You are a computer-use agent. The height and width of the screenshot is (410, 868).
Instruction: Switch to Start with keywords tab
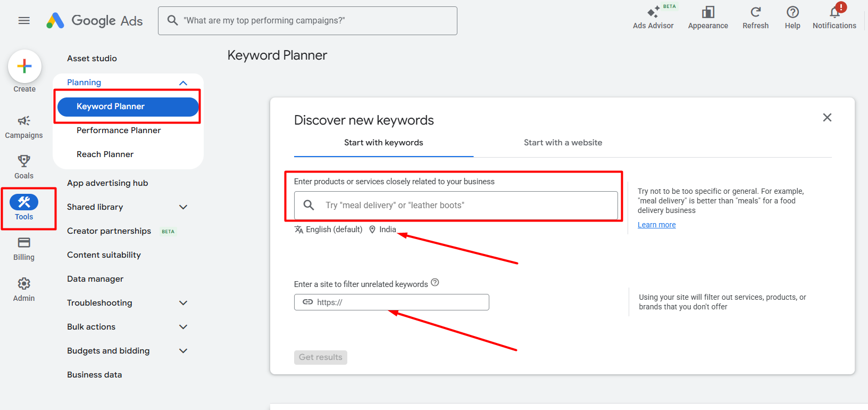pyautogui.click(x=383, y=143)
